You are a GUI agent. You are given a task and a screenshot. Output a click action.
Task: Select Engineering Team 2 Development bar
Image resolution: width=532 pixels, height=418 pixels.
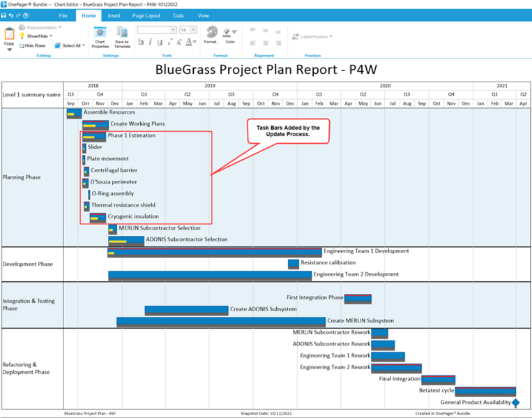[210, 276]
